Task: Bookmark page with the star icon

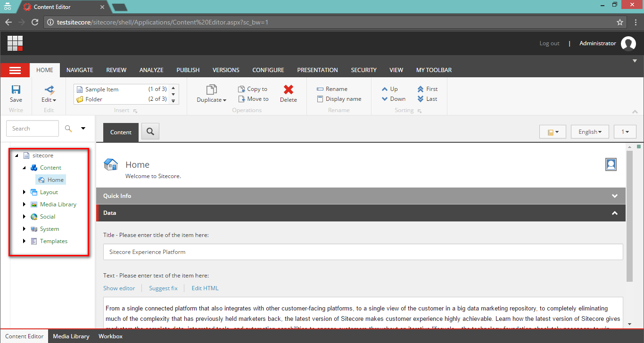Action: [620, 22]
